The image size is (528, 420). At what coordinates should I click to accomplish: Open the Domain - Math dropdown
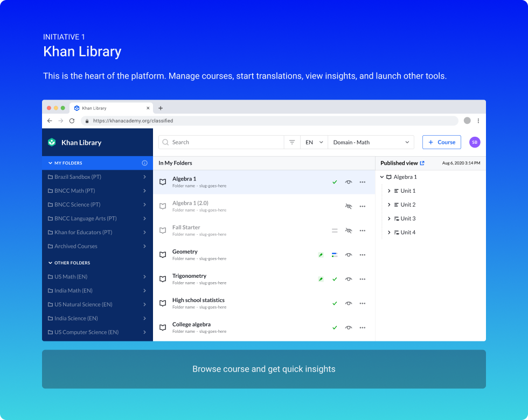pos(371,142)
